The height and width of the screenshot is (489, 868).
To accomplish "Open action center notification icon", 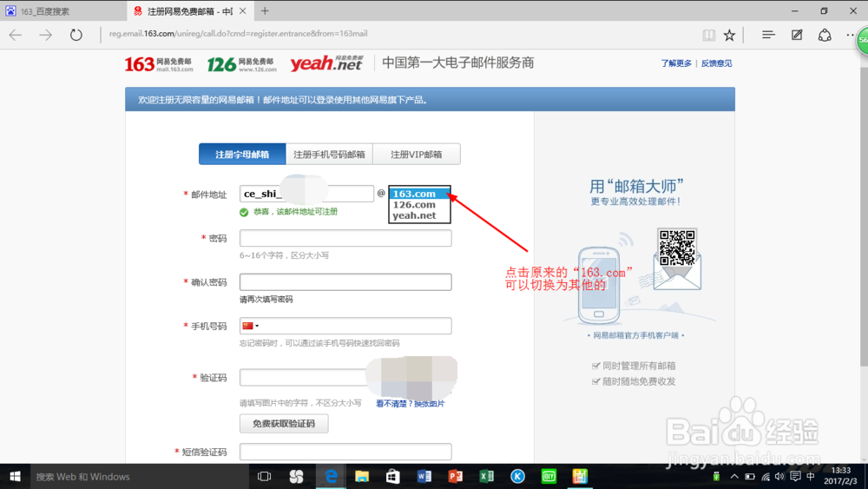I will coord(795,476).
